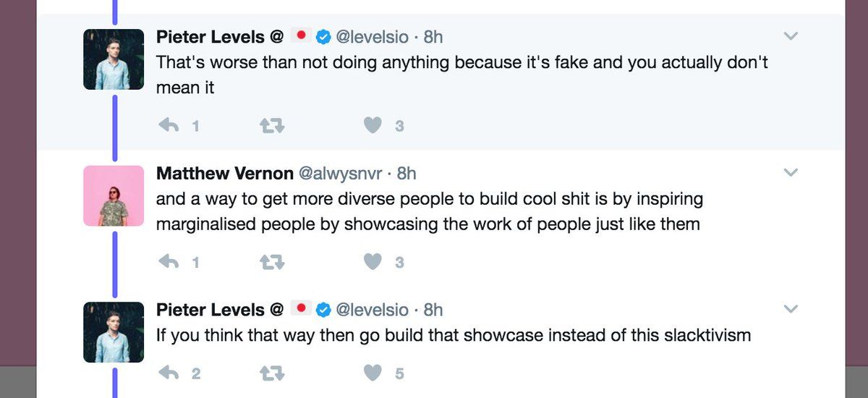Screen dimensions: 868x398
Task: Expand the chevron menu on Matthew Vernon's tweet
Action: click(x=791, y=173)
